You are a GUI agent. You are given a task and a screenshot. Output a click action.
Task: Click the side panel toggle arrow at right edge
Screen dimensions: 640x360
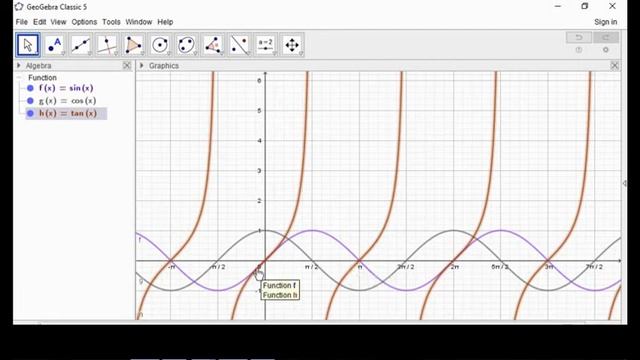624,183
